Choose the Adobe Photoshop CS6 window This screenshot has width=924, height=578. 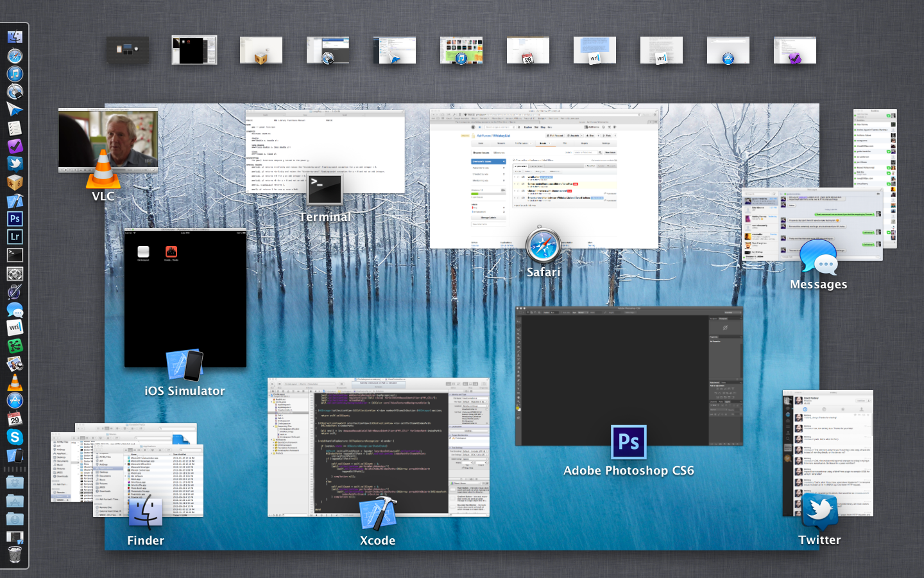click(628, 376)
